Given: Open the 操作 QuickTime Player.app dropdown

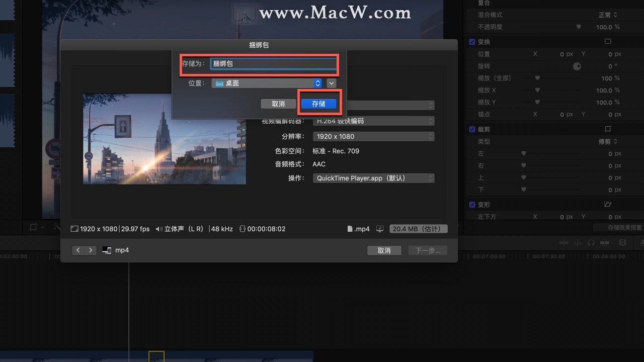Looking at the screenshot, I should pos(373,178).
